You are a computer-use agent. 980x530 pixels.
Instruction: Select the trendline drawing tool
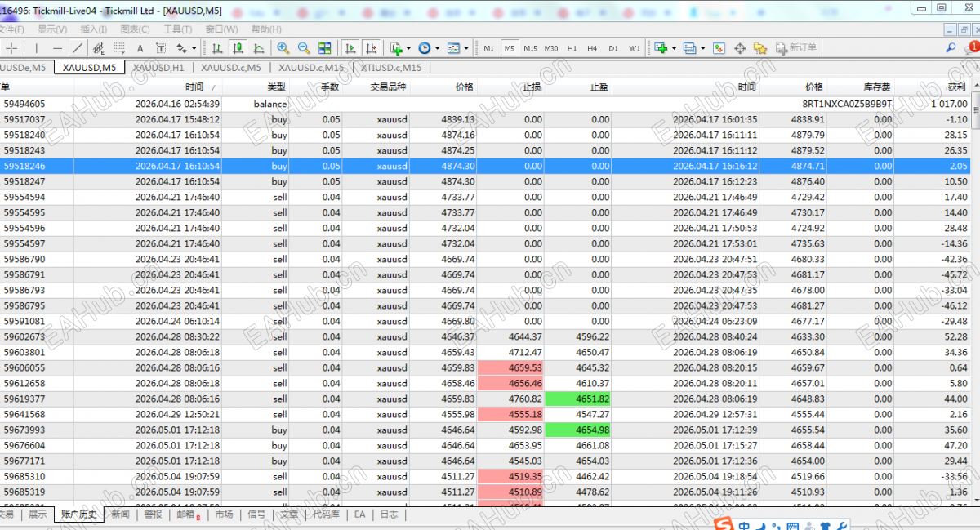[78, 48]
